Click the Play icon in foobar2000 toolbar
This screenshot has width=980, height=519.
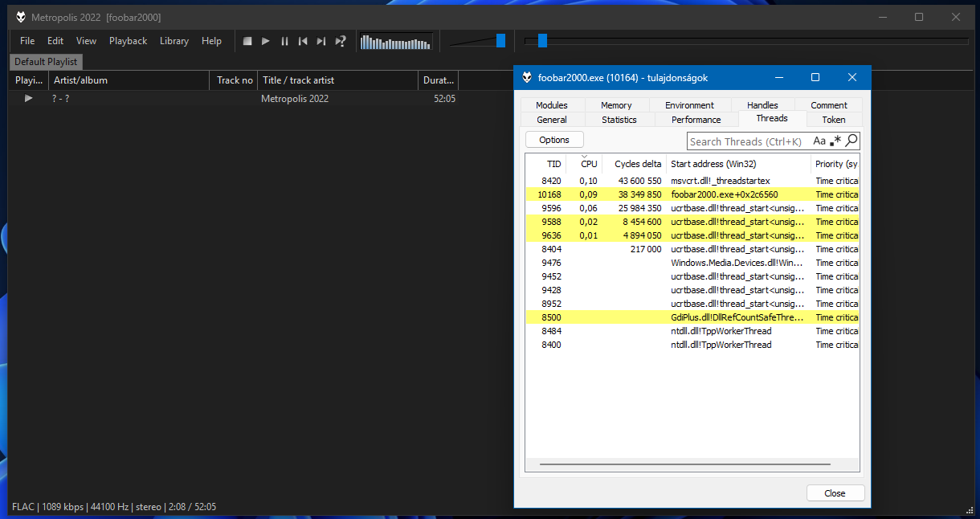[x=266, y=41]
